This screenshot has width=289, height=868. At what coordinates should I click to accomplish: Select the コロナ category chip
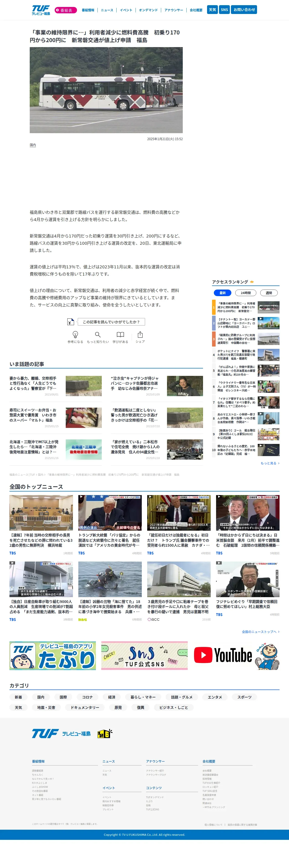tap(88, 697)
